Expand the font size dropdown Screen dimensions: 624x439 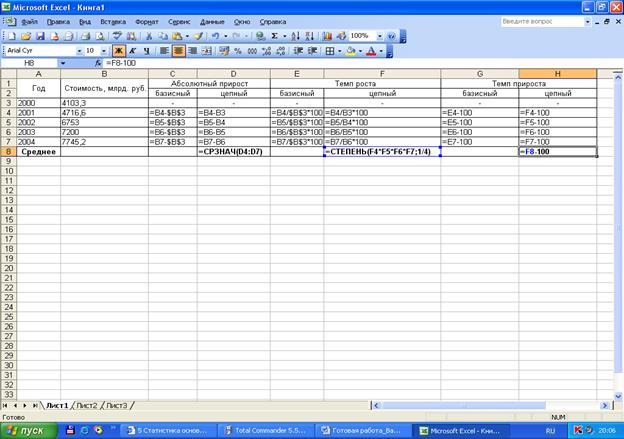tap(104, 50)
